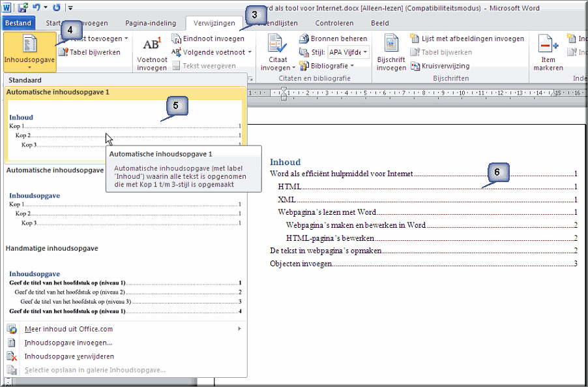
Task: Expand Tekst toevoegen dropdown arrow
Action: tap(126, 39)
